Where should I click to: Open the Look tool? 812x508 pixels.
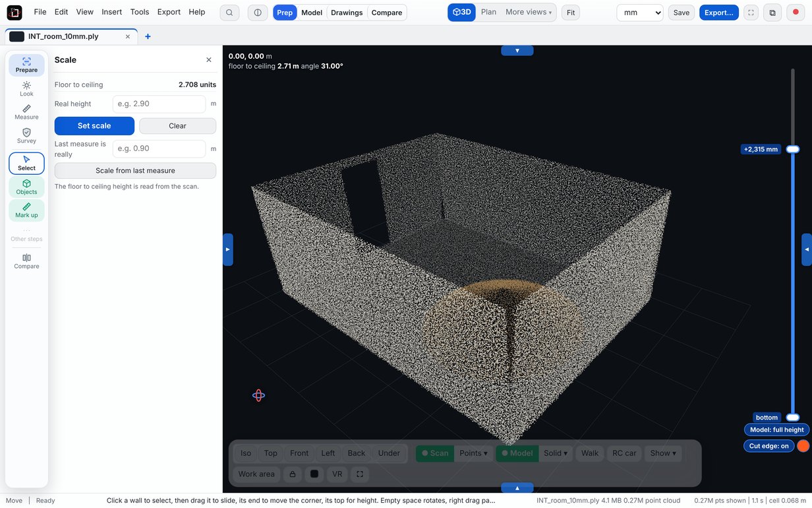pos(26,89)
